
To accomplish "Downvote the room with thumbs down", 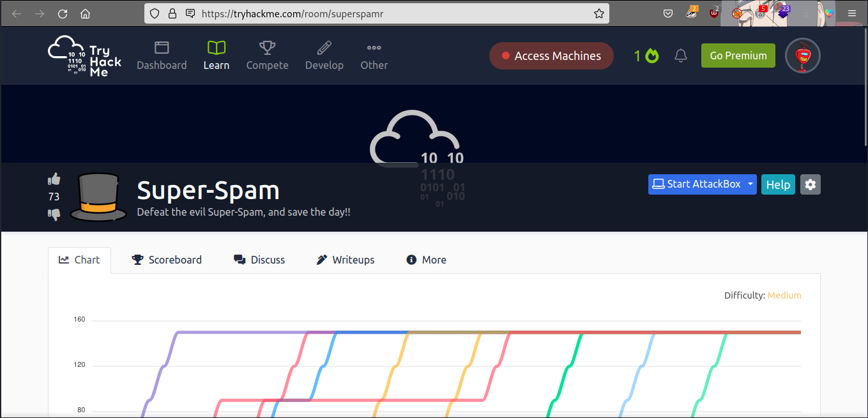I will click(x=54, y=214).
